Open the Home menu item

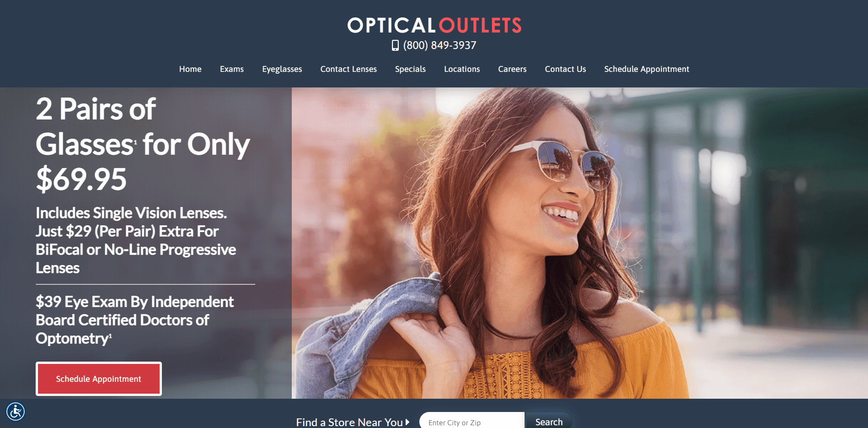[x=190, y=69]
